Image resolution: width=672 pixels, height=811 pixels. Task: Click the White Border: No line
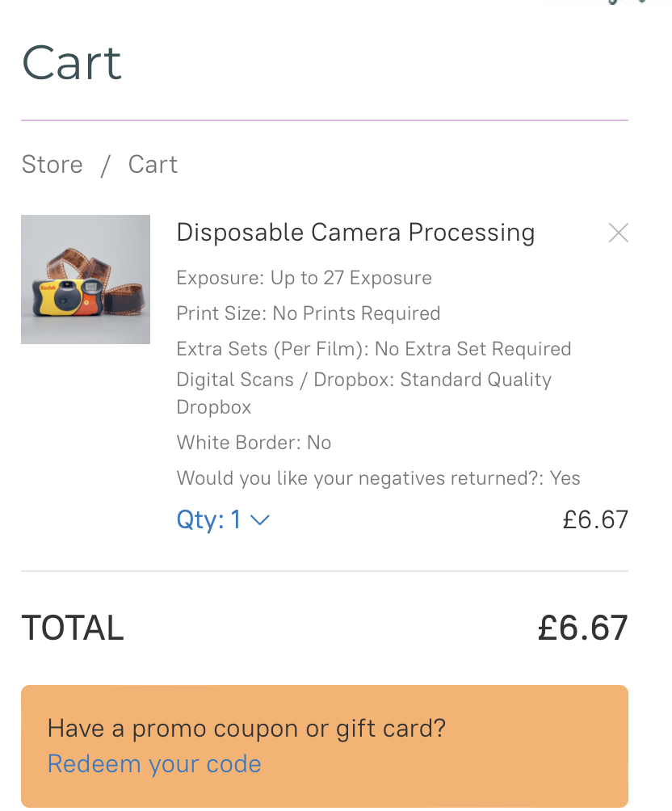(254, 443)
